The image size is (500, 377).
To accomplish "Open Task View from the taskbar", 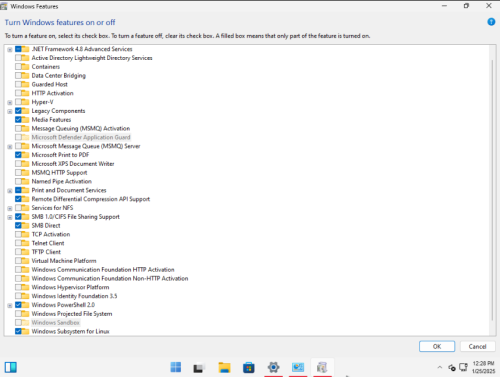I will (x=199, y=367).
